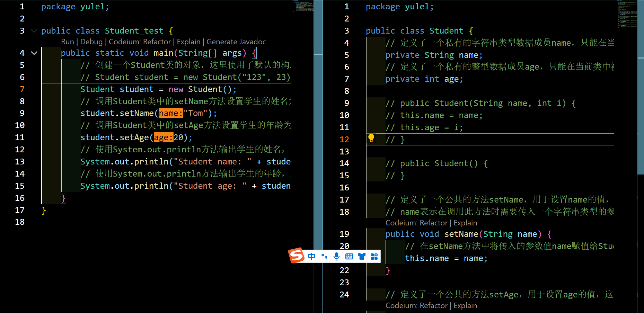Click Explain above setName method
The width and height of the screenshot is (644, 313).
click(x=466, y=223)
